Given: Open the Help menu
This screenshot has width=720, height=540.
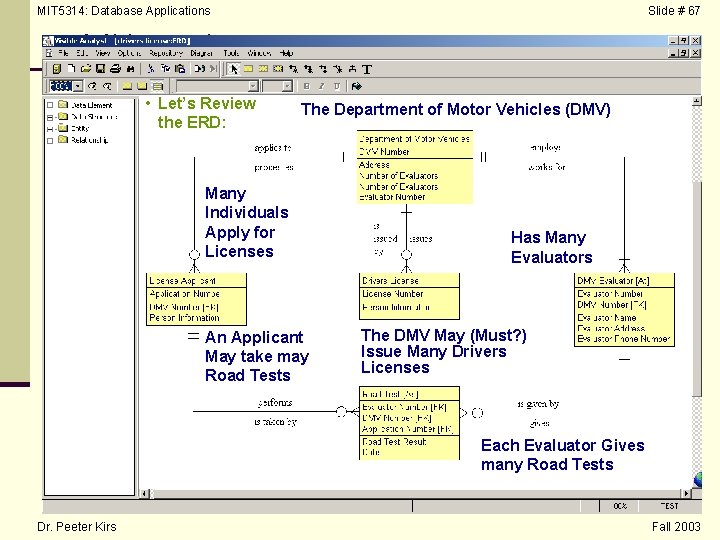Looking at the screenshot, I should pyautogui.click(x=286, y=53).
